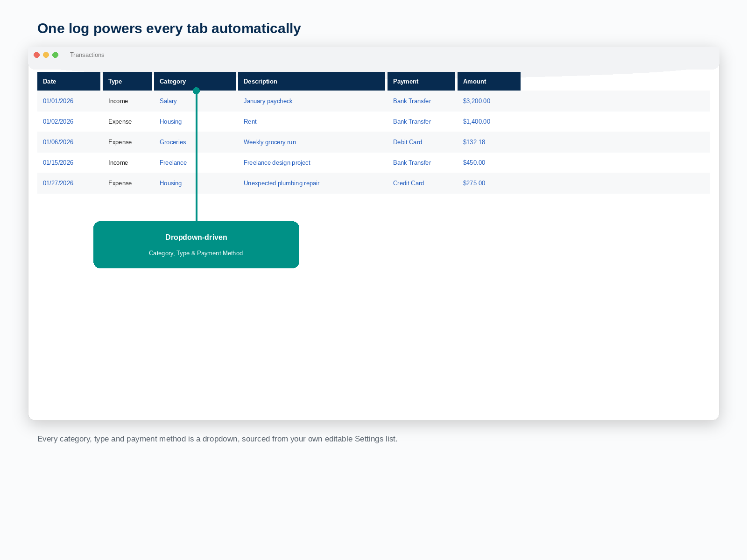Open Bank Transfer payment in Rent row
Screen dimensions: 747x560
pyautogui.click(x=412, y=122)
